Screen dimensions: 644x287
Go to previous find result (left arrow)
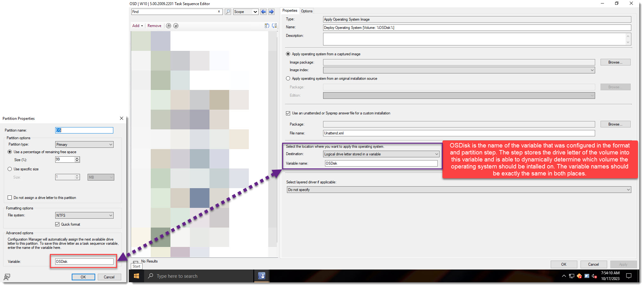point(263,12)
